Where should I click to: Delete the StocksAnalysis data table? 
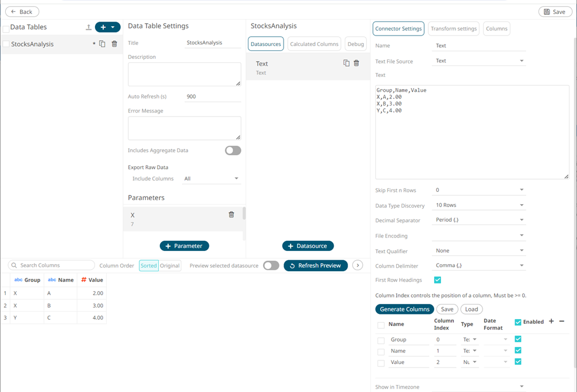coord(114,44)
